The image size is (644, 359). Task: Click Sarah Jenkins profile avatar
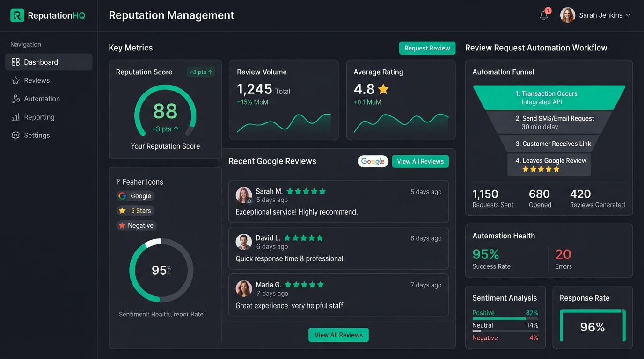pos(568,15)
